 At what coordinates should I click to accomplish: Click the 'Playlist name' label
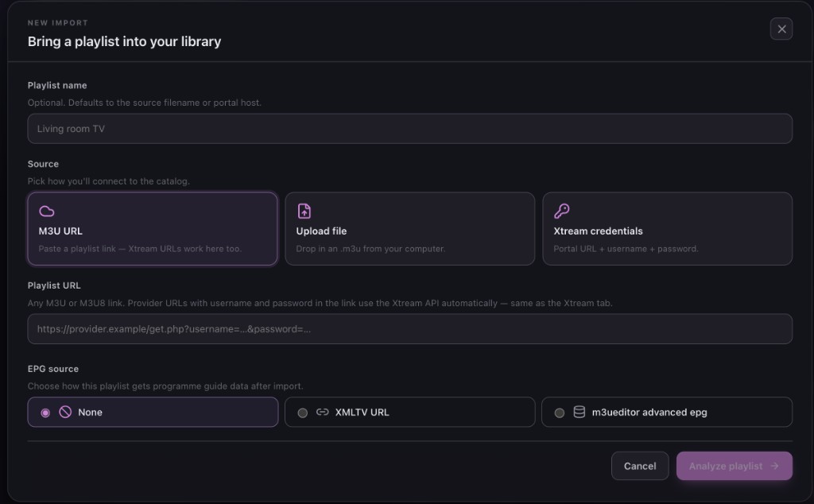click(x=57, y=85)
